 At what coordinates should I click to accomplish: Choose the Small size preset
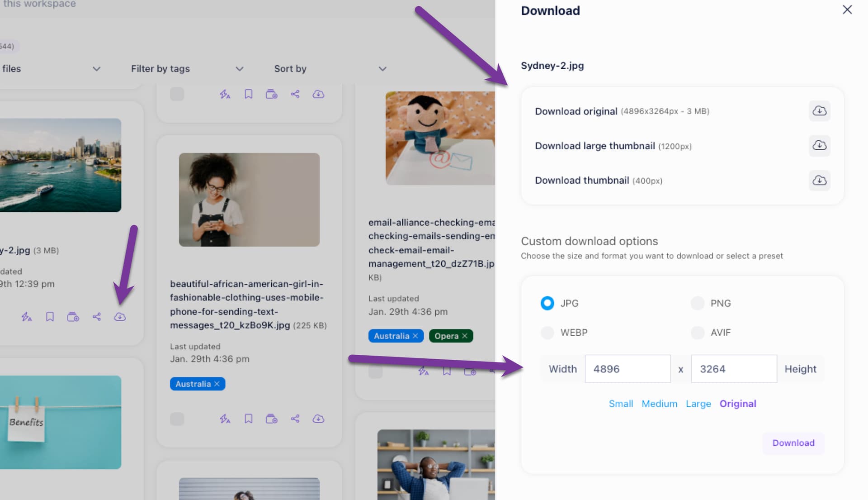[x=621, y=404]
